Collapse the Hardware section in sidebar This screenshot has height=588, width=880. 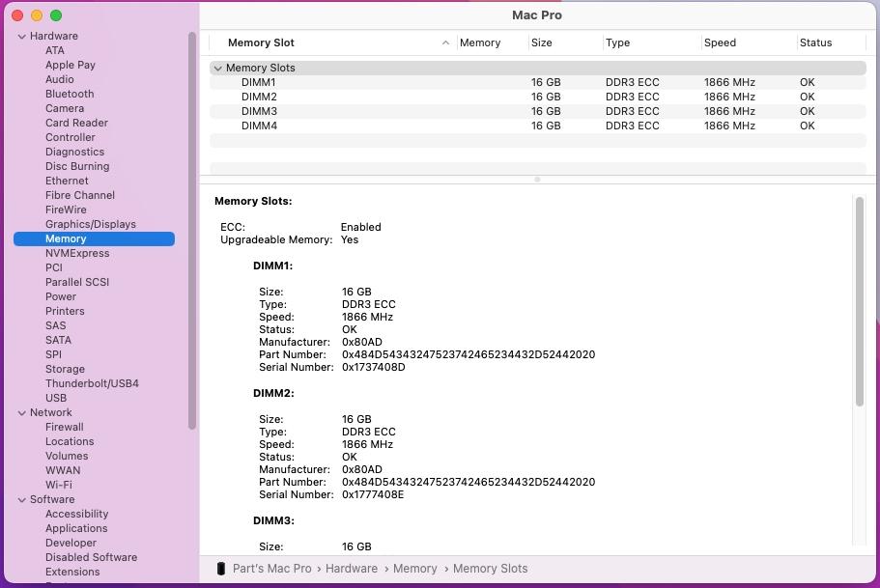click(x=22, y=37)
